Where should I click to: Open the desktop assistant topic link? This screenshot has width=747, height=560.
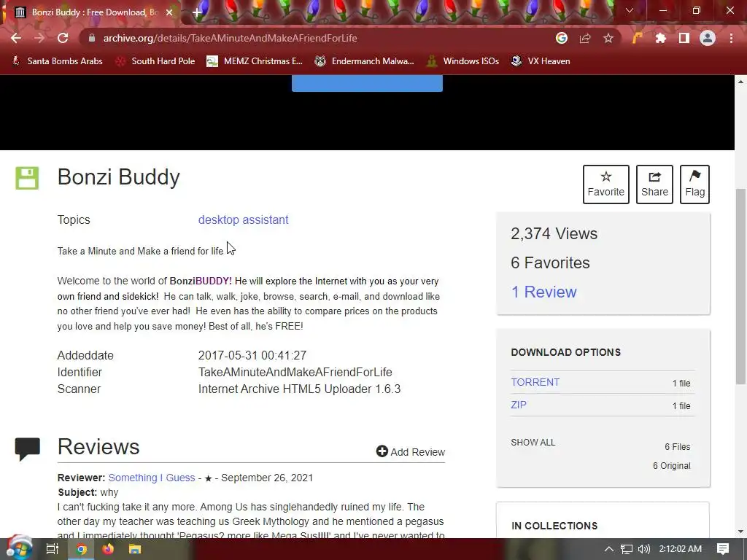243,219
